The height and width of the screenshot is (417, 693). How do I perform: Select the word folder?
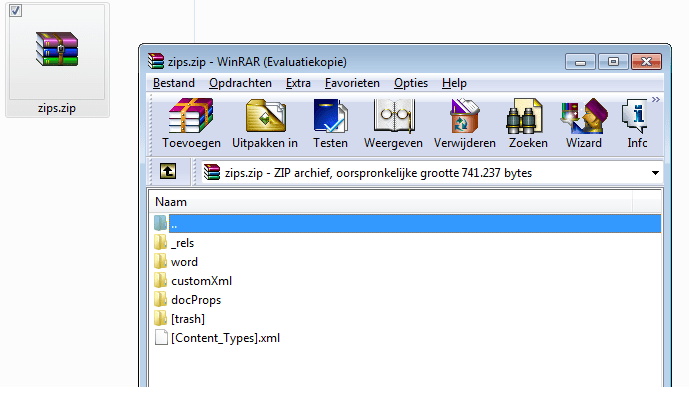click(184, 262)
